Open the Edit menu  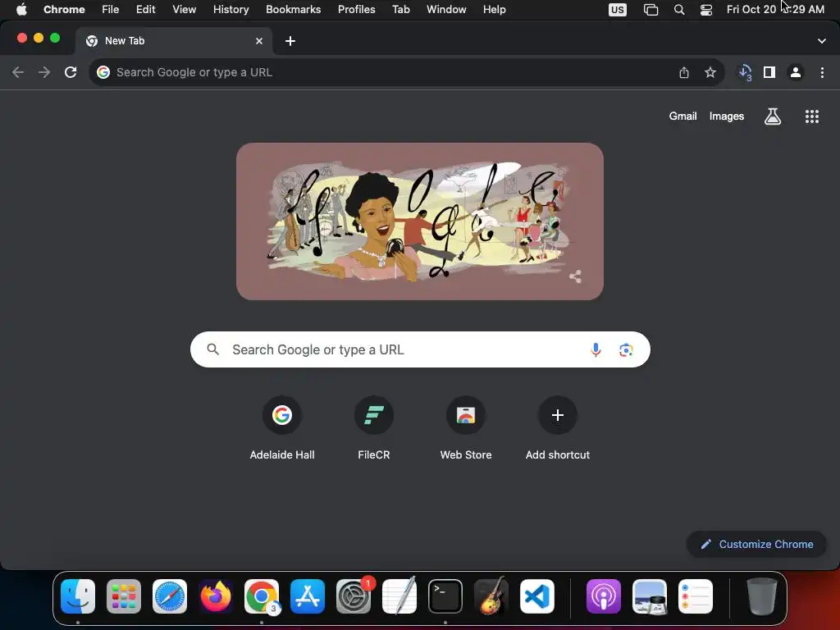146,10
